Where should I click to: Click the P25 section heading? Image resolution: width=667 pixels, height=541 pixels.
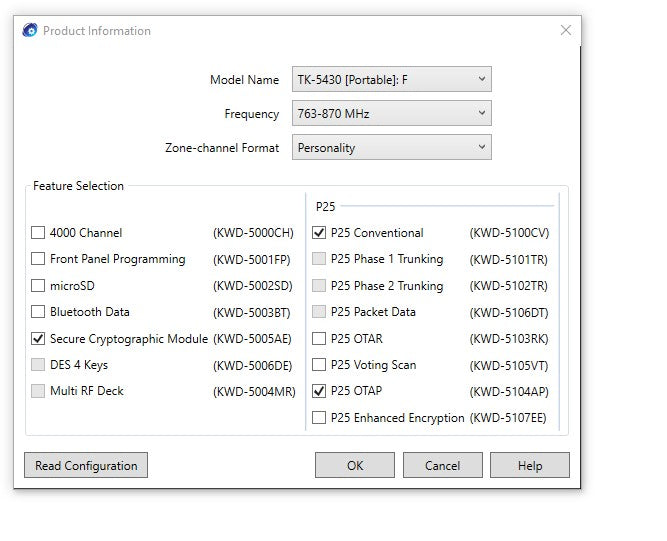pyautogui.click(x=325, y=207)
